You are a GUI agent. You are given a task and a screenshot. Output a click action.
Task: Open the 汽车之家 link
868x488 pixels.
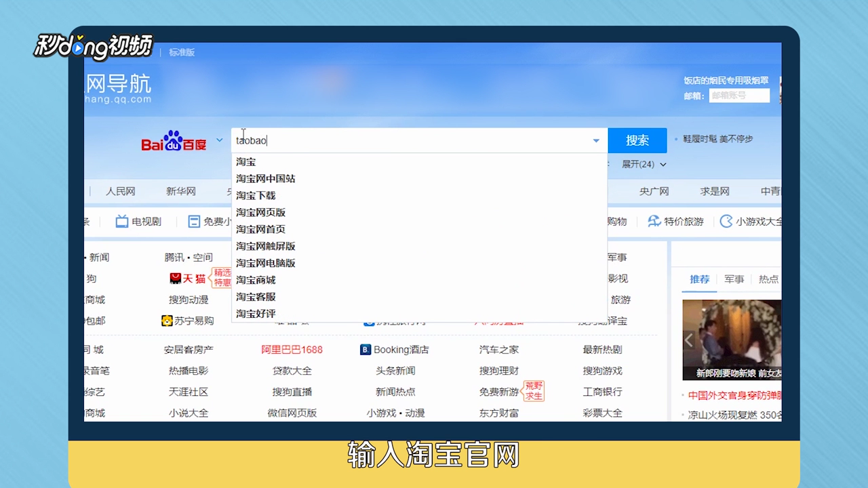coord(499,350)
